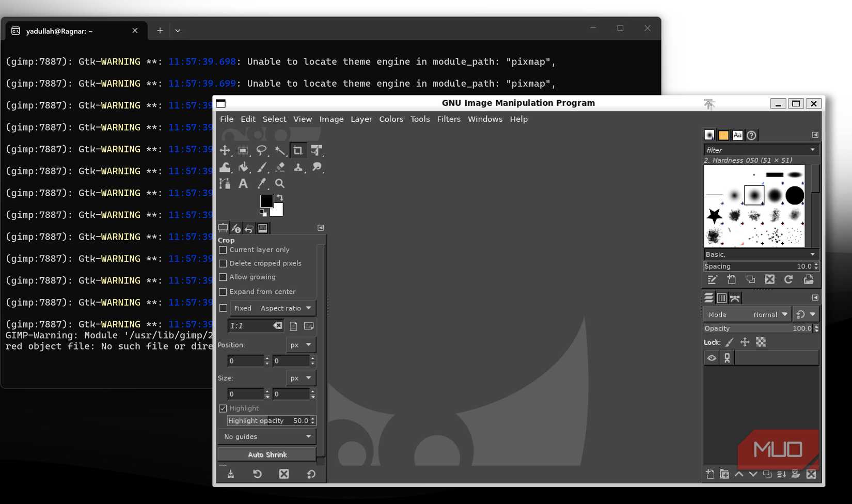Reset colors to default black and white
The width and height of the screenshot is (852, 504).
click(x=263, y=213)
